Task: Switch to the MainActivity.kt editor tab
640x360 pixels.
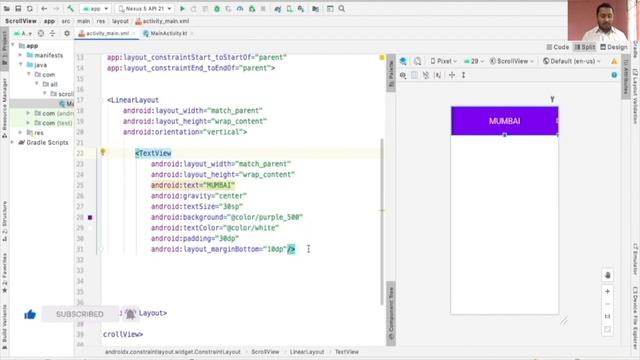Action: tap(168, 33)
